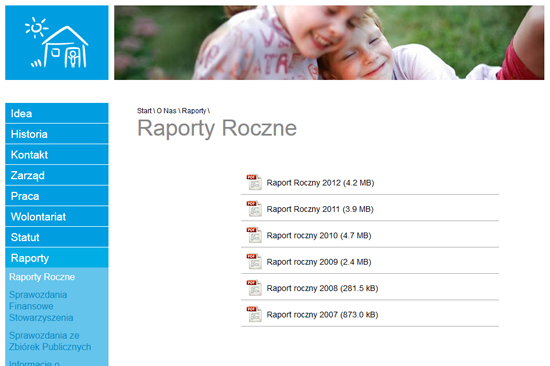Click PDF icon for Raport Roczny 2012
The width and height of the screenshot is (550, 366).
click(x=254, y=182)
